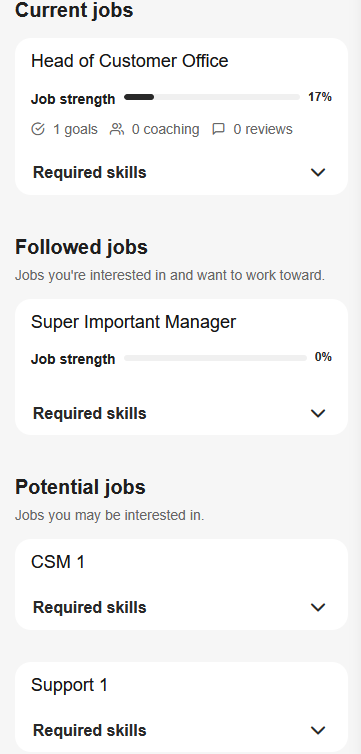
Task: Click the "0 reviews" label
Action: tap(263, 129)
